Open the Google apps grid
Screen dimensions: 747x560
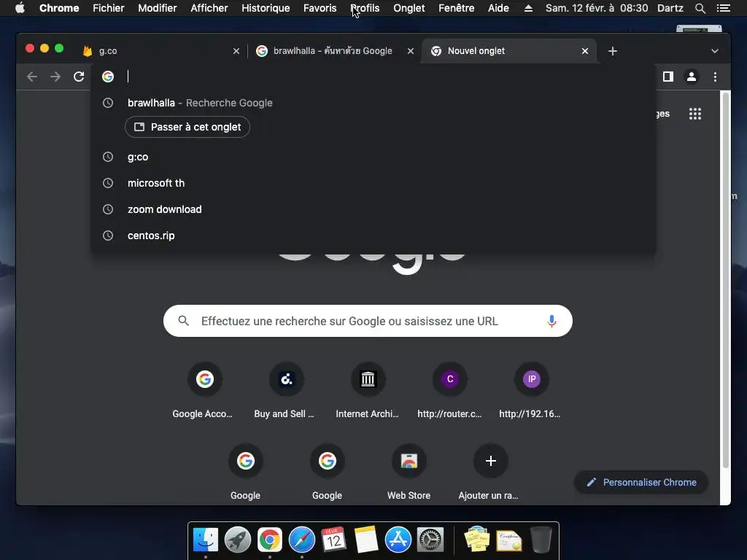(695, 114)
